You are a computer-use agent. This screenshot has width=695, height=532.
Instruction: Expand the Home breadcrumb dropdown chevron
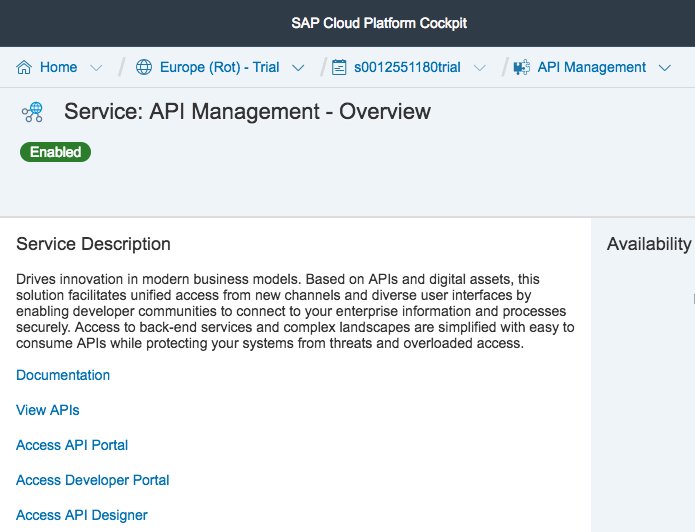(x=96, y=68)
